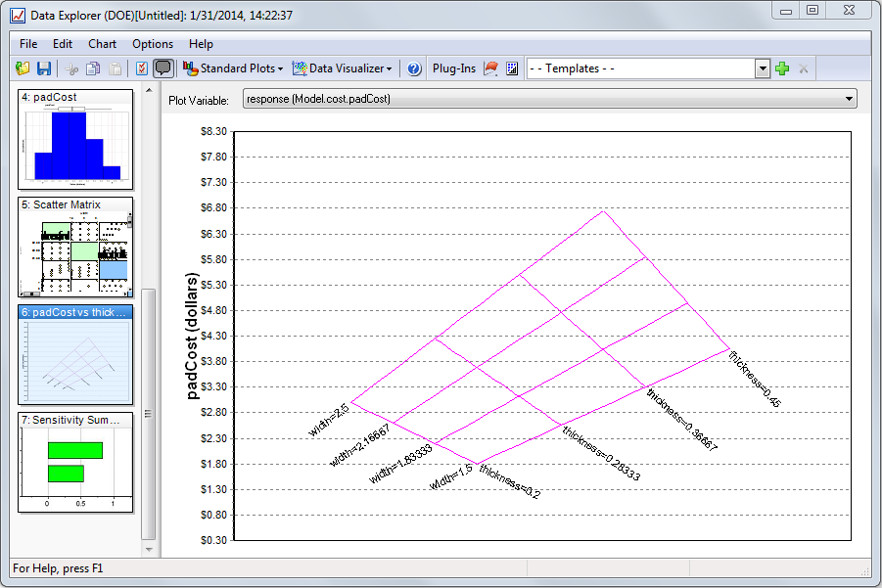The width and height of the screenshot is (882, 588).
Task: Click the red Plug-Ins icon
Action: point(491,68)
